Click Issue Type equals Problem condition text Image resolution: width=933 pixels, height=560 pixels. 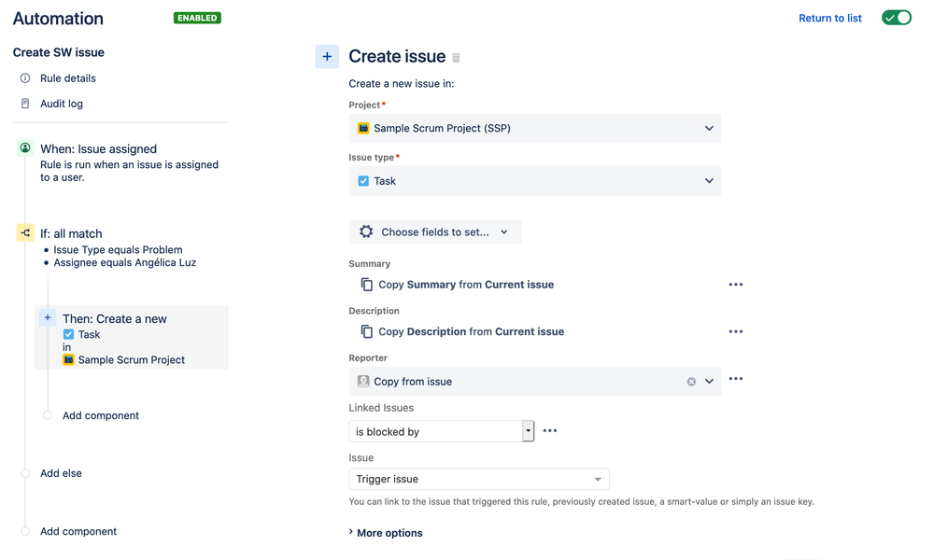point(118,250)
